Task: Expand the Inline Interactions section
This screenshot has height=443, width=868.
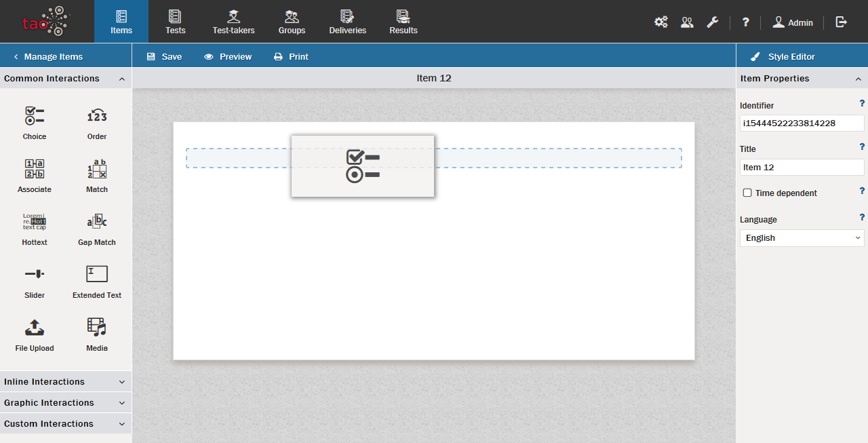Action: [66, 382]
